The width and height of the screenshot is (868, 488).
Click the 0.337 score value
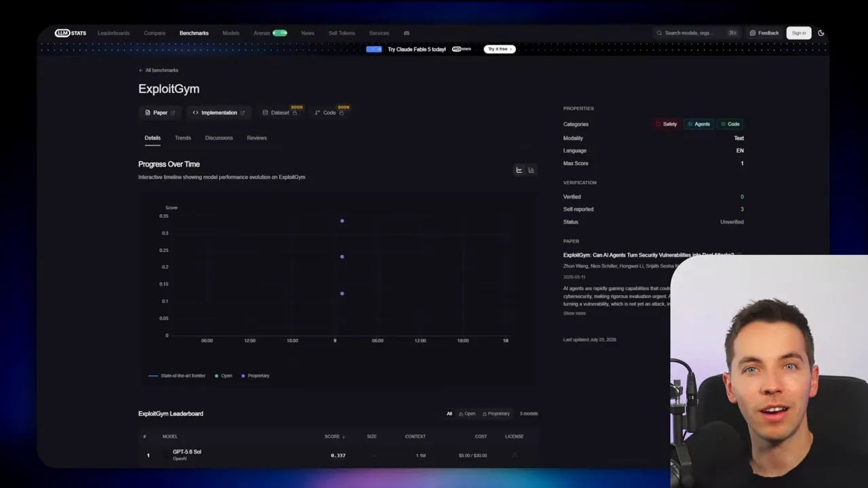[338, 455]
